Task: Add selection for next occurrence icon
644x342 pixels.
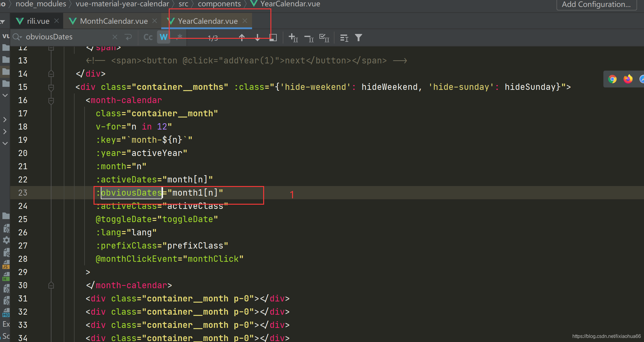Action: (x=293, y=38)
